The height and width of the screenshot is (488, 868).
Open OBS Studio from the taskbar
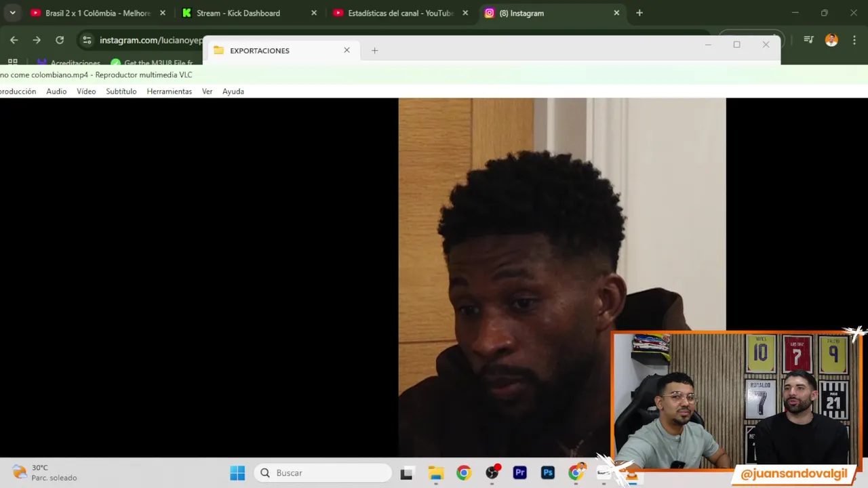click(x=492, y=473)
